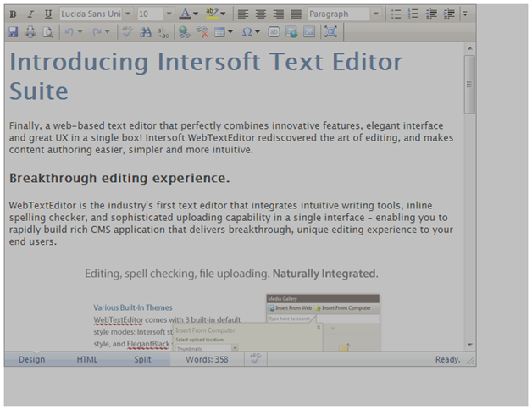Open Find and Replace binoculars icon

(x=145, y=32)
